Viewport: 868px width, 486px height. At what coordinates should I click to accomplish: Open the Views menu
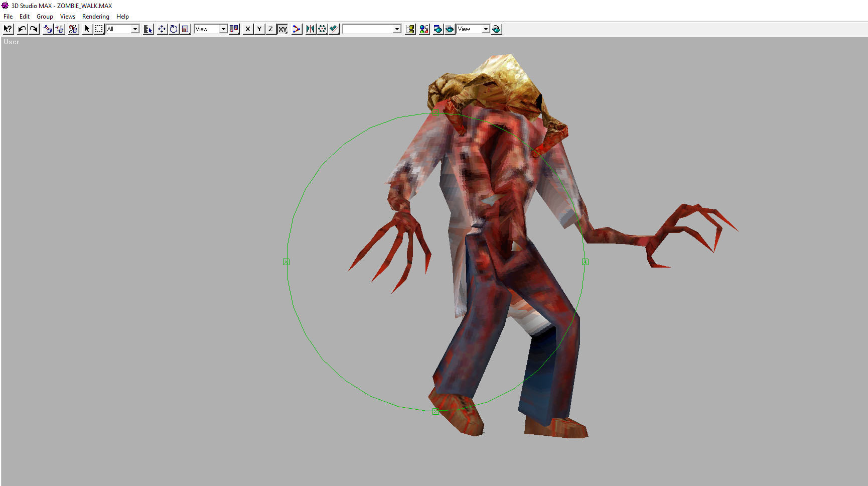67,16
